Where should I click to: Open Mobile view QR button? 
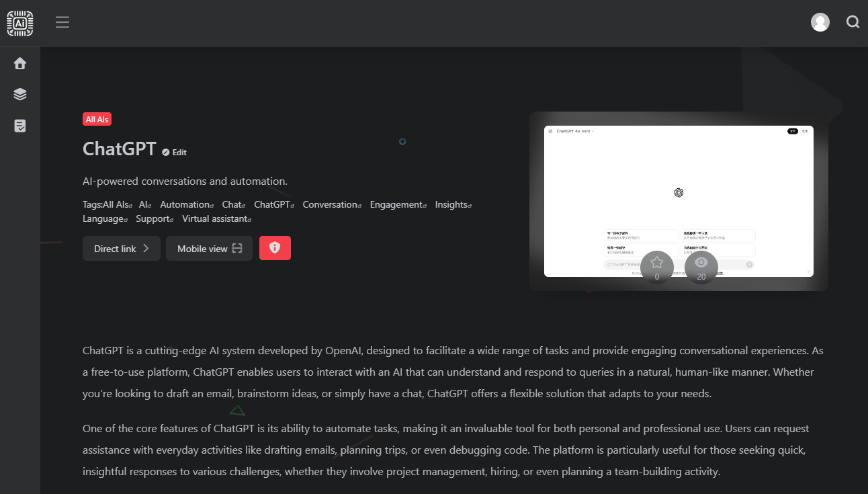pos(210,248)
